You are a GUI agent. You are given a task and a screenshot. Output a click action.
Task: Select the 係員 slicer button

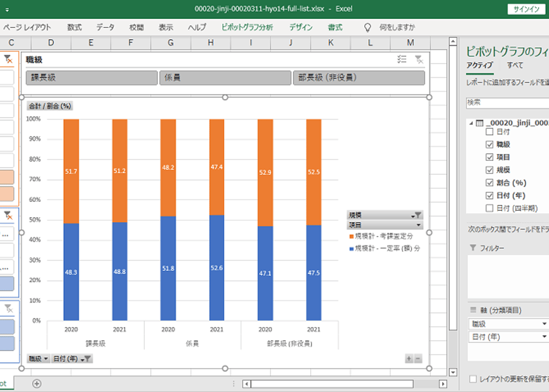[226, 78]
